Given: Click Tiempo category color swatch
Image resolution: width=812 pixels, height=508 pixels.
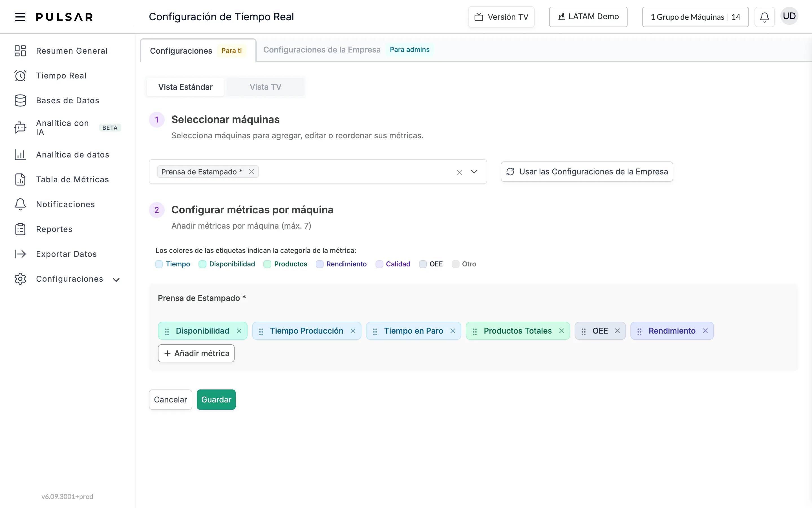Looking at the screenshot, I should pos(159,264).
